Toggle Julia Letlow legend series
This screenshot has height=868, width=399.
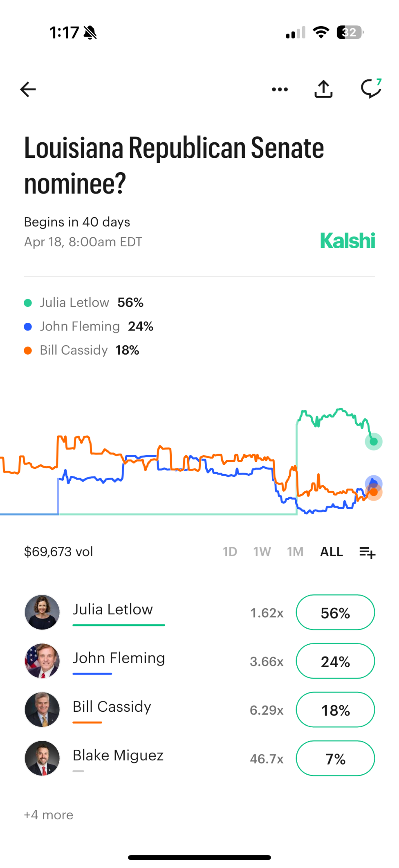point(74,303)
